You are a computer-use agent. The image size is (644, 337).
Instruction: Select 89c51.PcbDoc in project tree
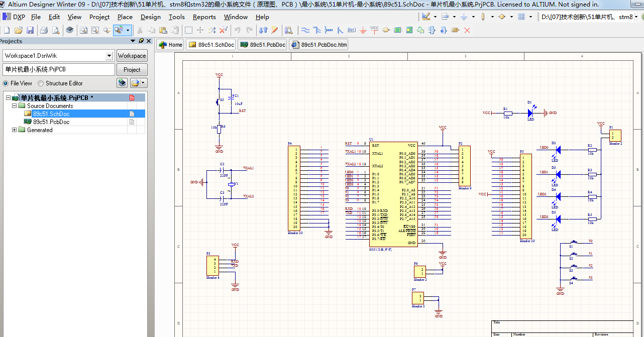[x=51, y=122]
